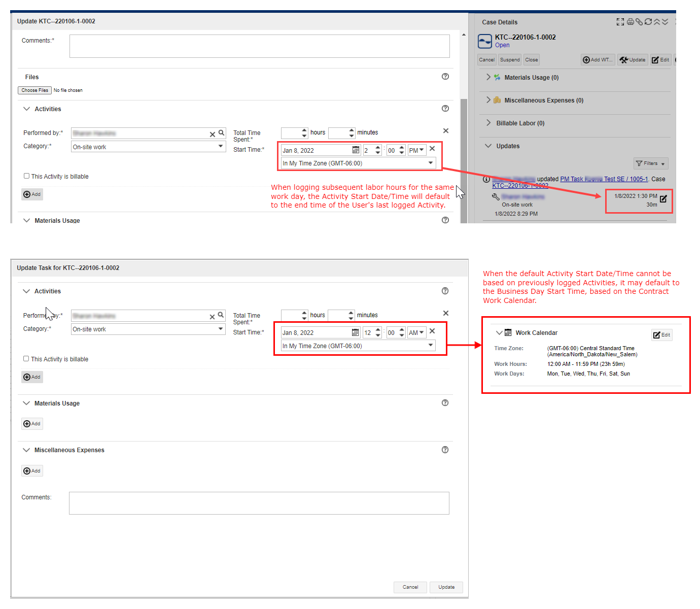Click Comments text box in Update KTC panel
This screenshot has height=609, width=700.
point(260,46)
